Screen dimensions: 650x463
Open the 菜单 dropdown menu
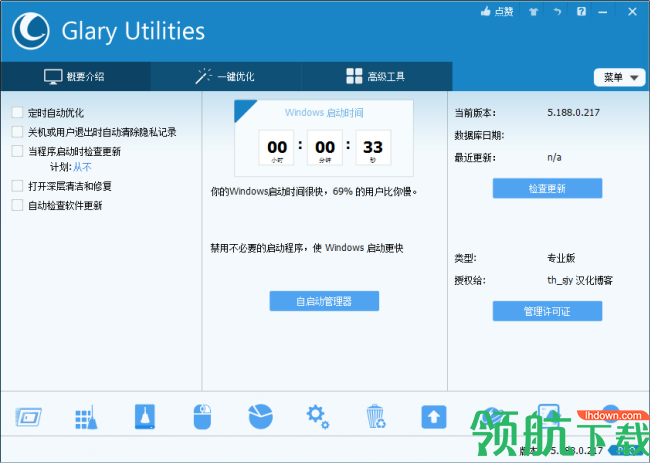[619, 77]
